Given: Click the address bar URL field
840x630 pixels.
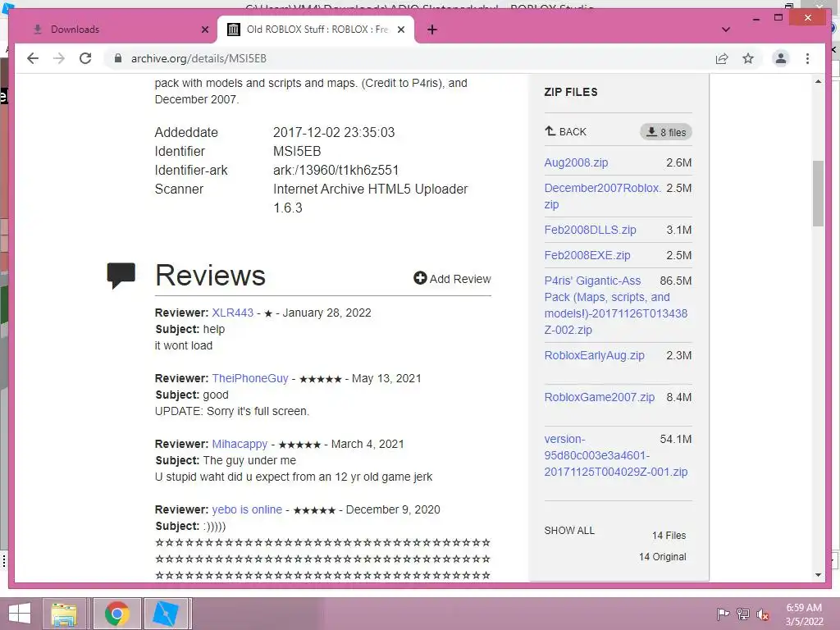Looking at the screenshot, I should [x=413, y=58].
